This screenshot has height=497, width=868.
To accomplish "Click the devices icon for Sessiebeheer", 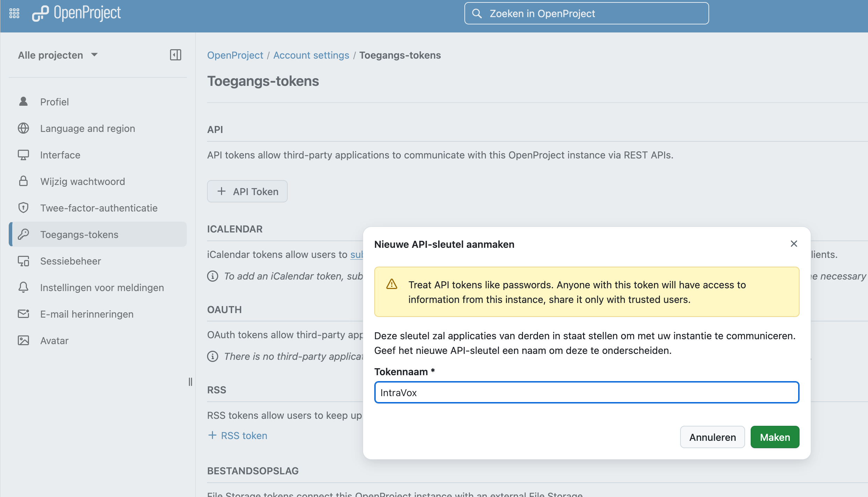I will pos(23,261).
